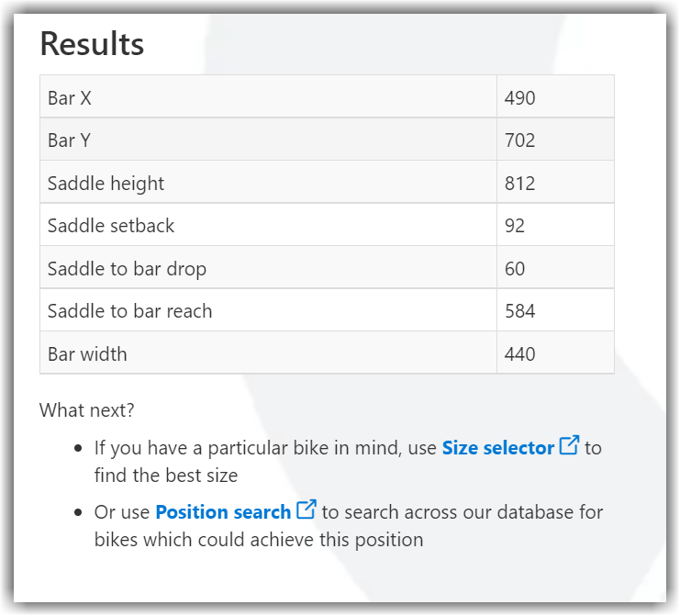Select the Bar X value 490
Screen dimensions: 680x616
pyautogui.click(x=555, y=96)
